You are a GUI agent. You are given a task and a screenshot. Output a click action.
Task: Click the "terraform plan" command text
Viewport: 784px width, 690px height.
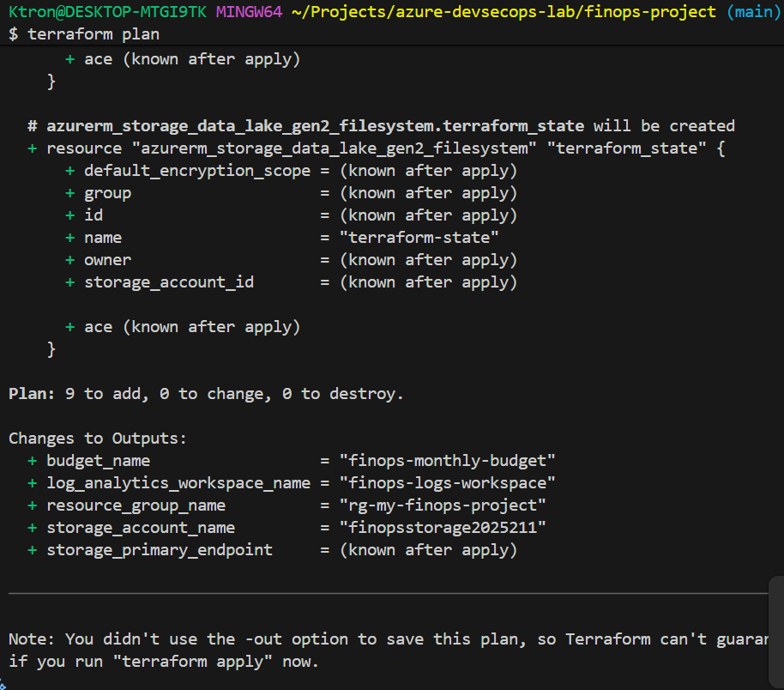(x=93, y=34)
